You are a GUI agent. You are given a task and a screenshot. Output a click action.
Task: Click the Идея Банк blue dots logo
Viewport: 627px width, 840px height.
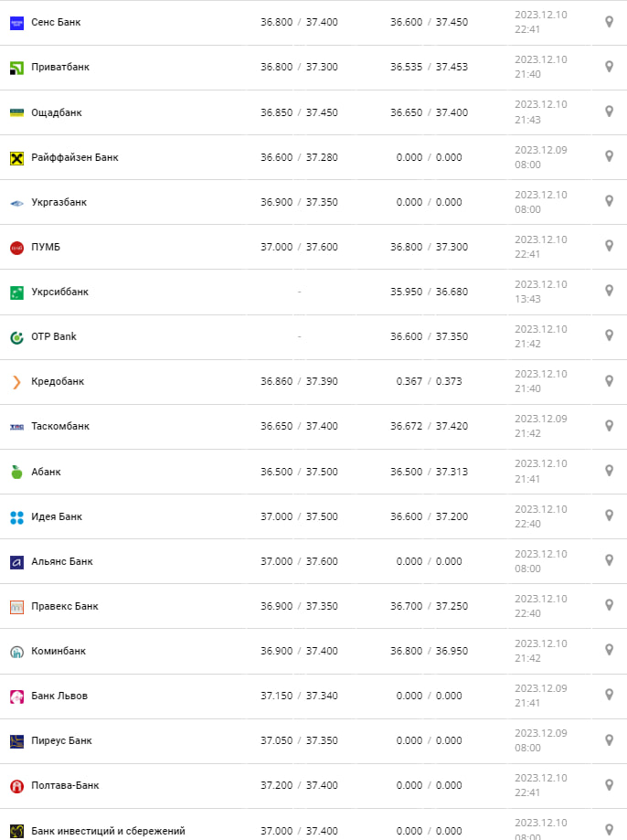(16, 516)
